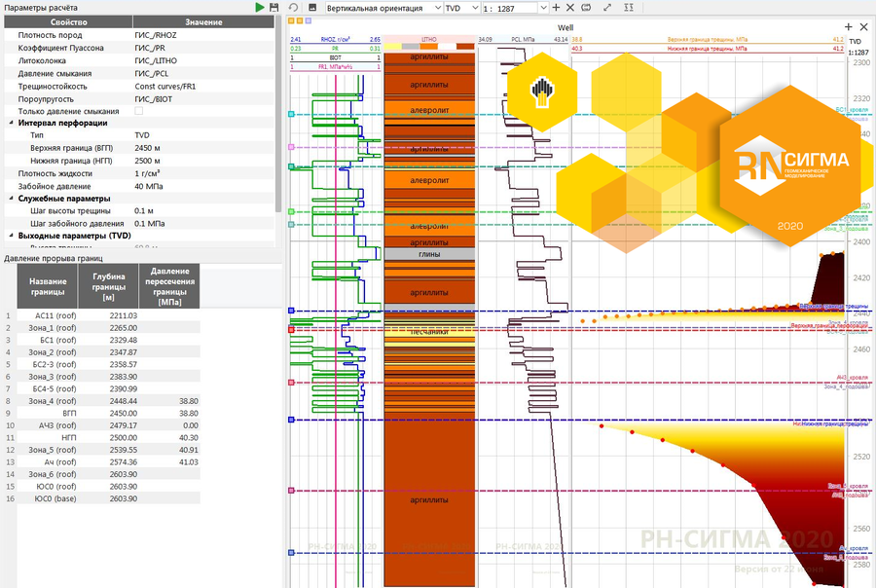Click the refresh arrow icon in the toolbar
This screenshot has width=876, height=588.
(293, 7)
